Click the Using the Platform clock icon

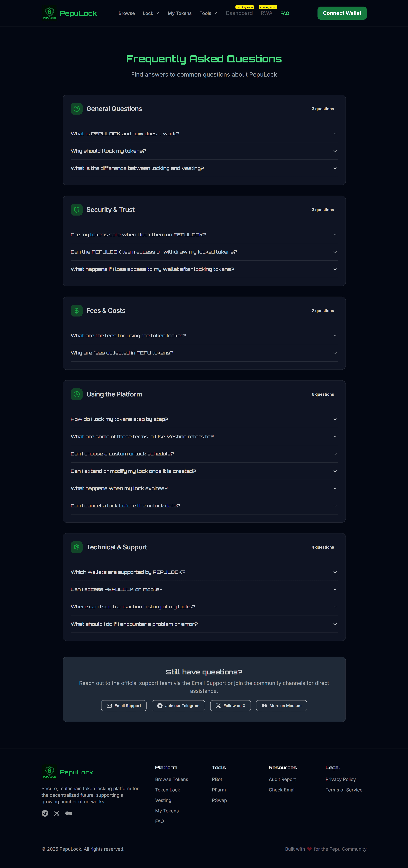[77, 394]
